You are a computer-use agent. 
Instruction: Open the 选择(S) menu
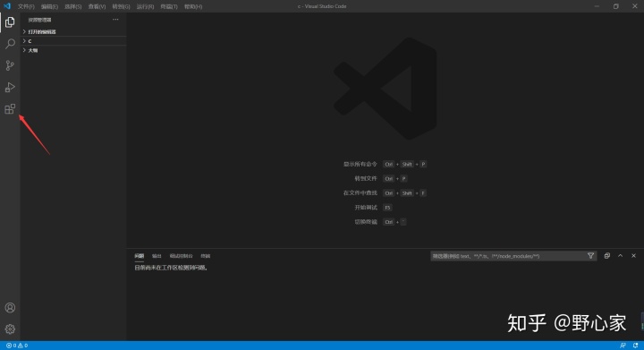[73, 6]
